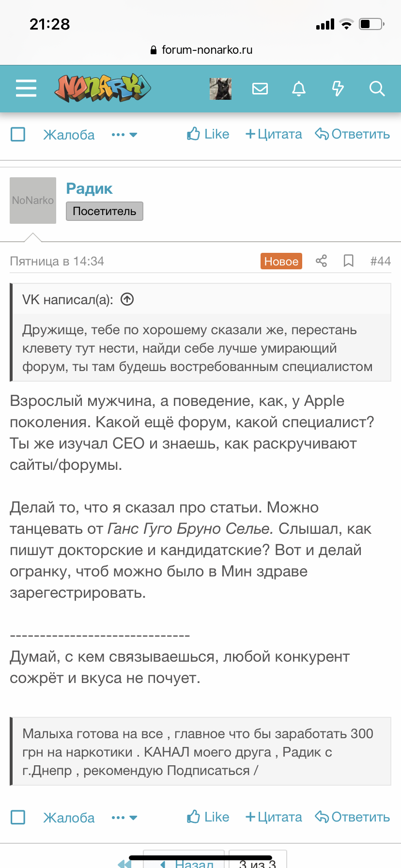Click the Новое label on the post
Image resolution: width=401 pixels, height=868 pixels.
coord(281,261)
